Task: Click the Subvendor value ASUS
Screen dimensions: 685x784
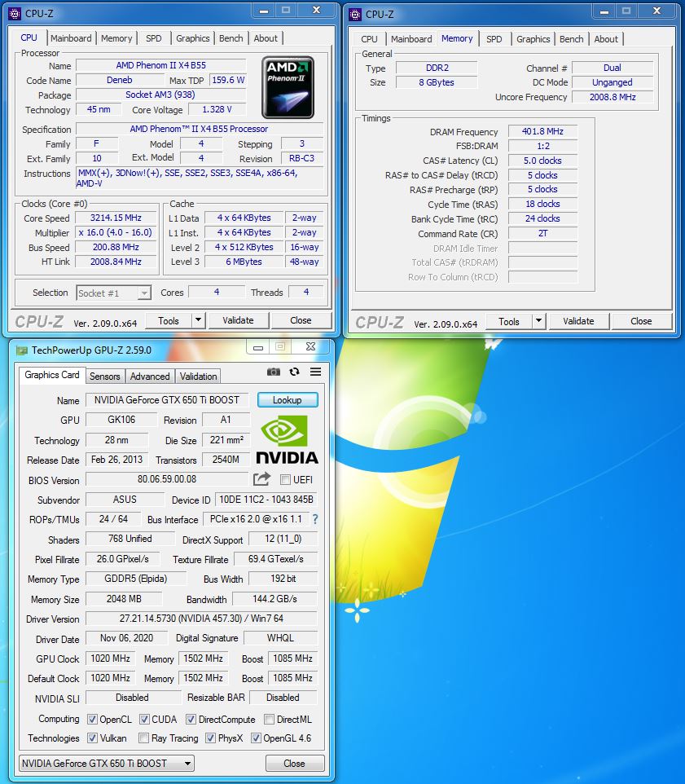Action: 125,499
